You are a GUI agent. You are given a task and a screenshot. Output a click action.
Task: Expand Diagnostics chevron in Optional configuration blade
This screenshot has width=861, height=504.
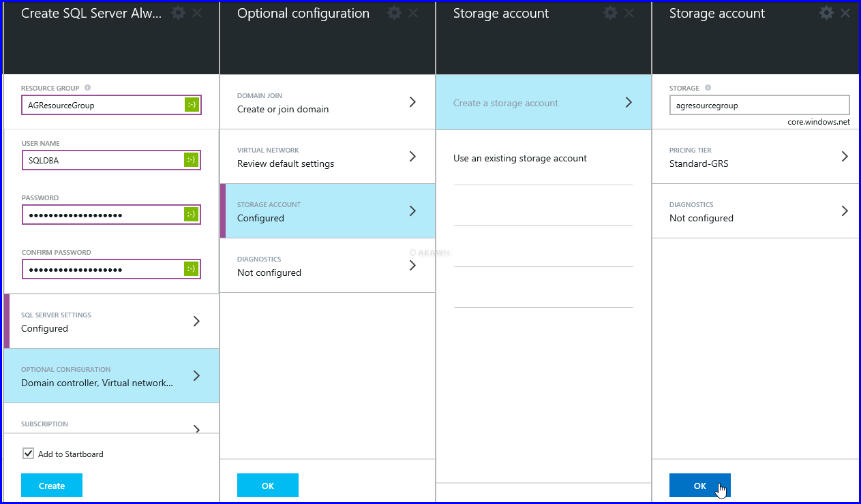(x=412, y=266)
